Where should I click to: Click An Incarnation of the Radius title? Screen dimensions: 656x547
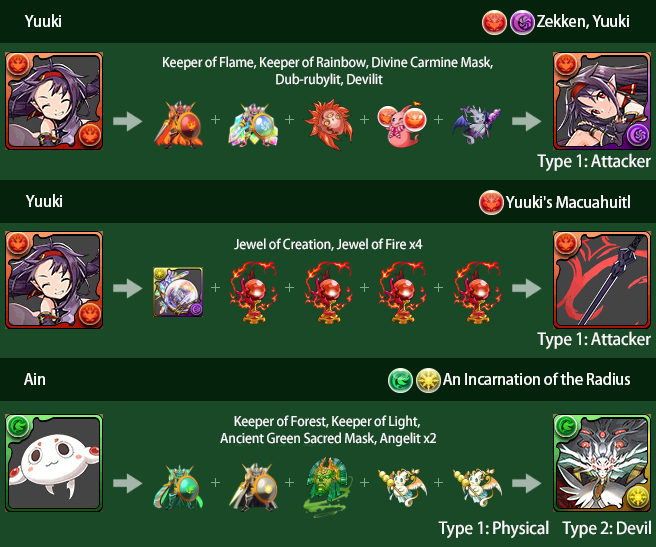tap(536, 379)
